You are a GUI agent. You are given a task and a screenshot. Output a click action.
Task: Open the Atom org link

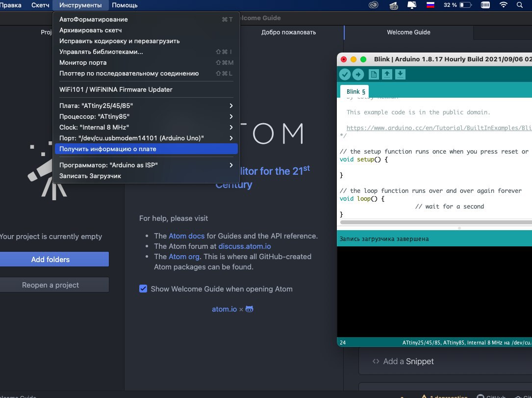coord(184,256)
